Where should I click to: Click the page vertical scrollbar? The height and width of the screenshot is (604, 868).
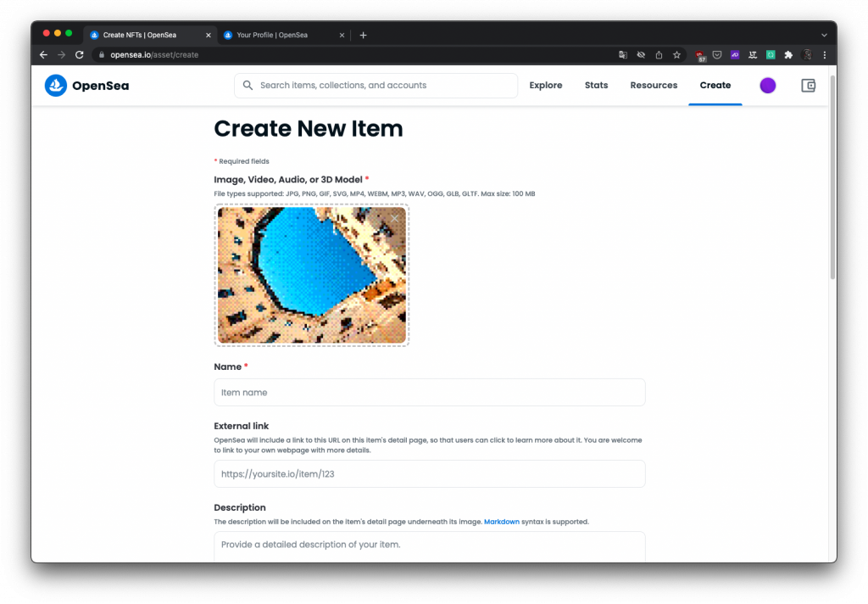tap(832, 177)
